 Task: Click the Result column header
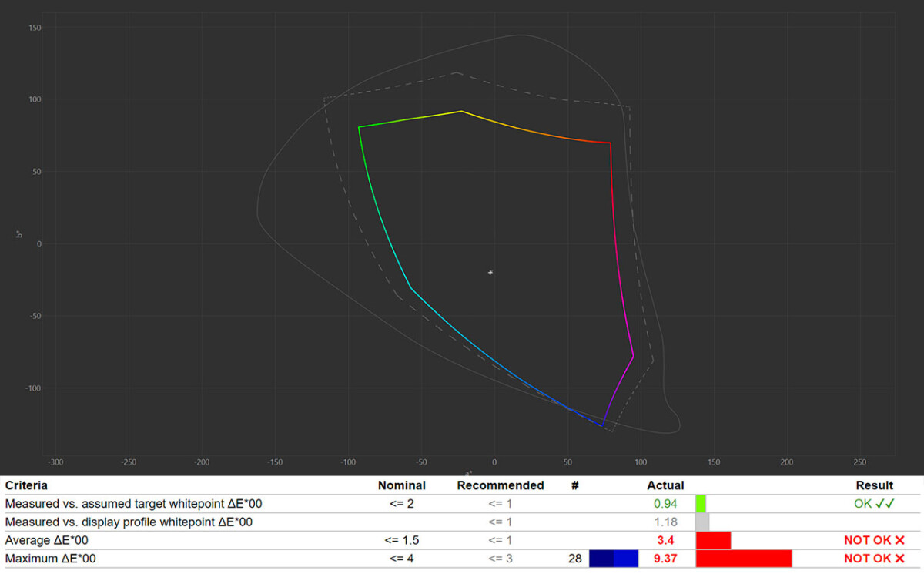[874, 485]
